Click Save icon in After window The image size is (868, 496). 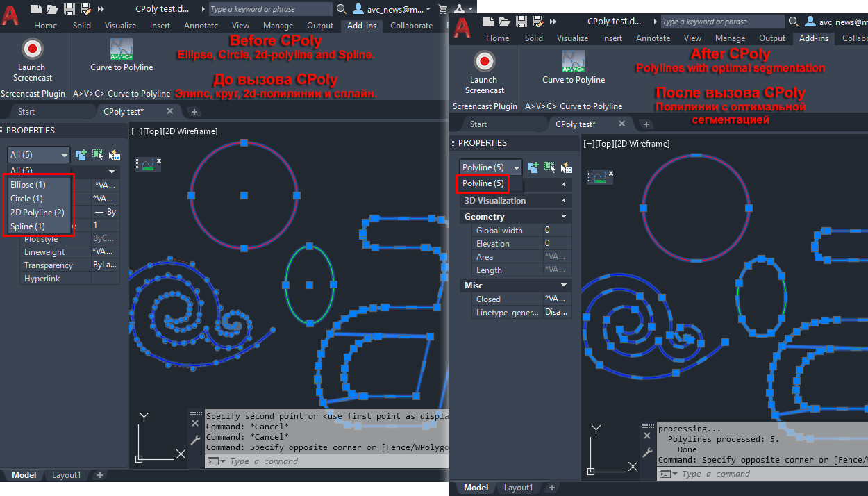[x=520, y=22]
